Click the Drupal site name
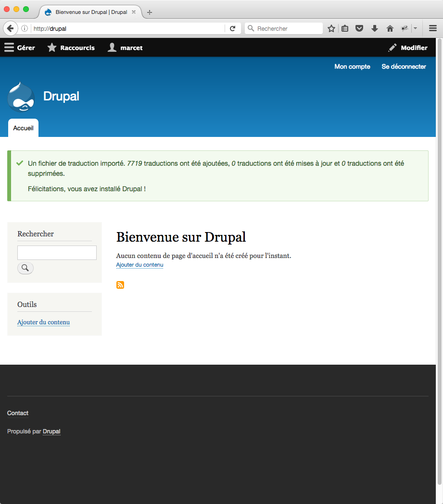Image resolution: width=443 pixels, height=504 pixels. [61, 96]
